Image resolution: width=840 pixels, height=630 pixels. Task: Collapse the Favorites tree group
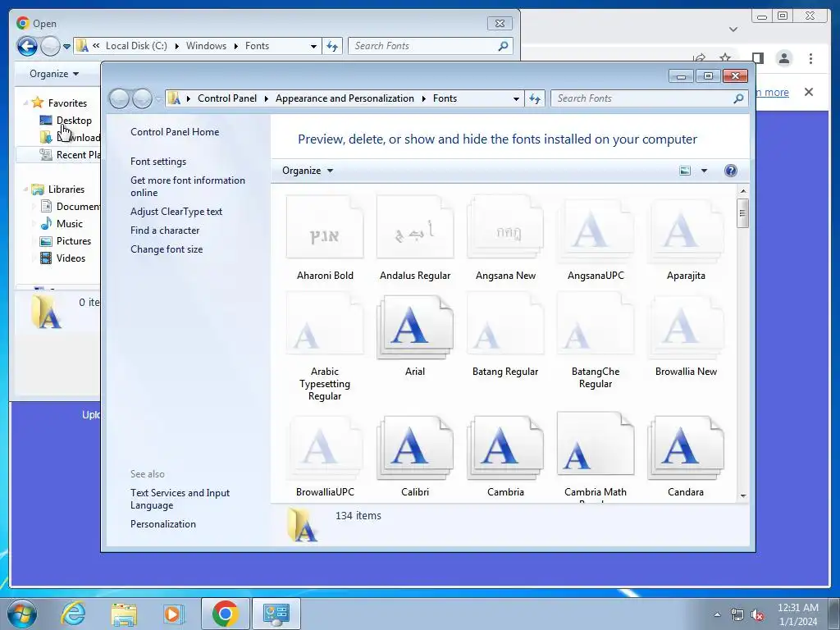pos(25,103)
